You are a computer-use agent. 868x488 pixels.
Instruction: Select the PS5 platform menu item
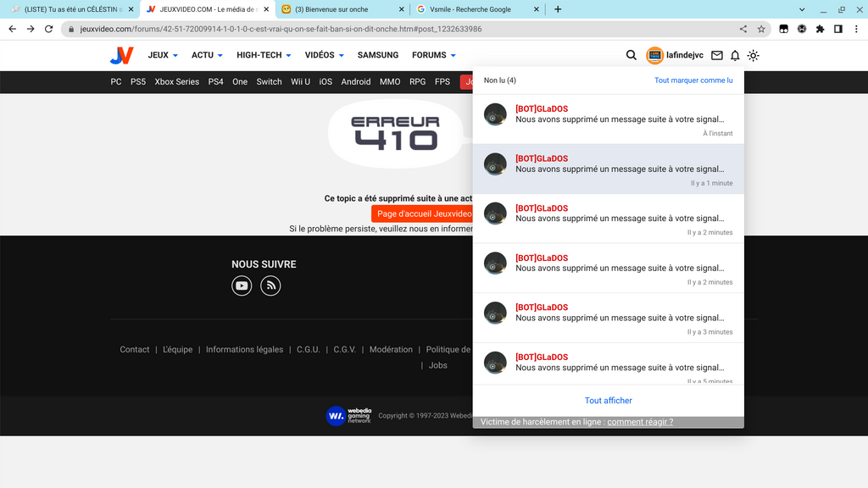[138, 81]
